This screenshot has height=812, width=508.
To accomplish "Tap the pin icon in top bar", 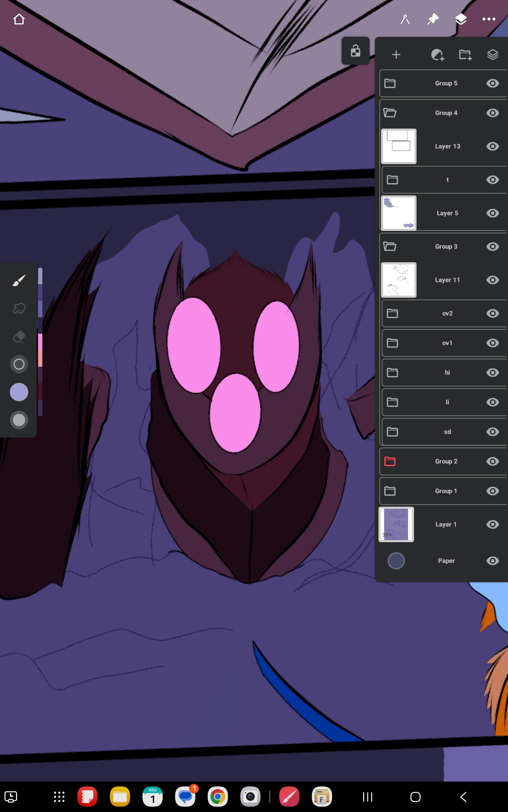I will [x=433, y=19].
